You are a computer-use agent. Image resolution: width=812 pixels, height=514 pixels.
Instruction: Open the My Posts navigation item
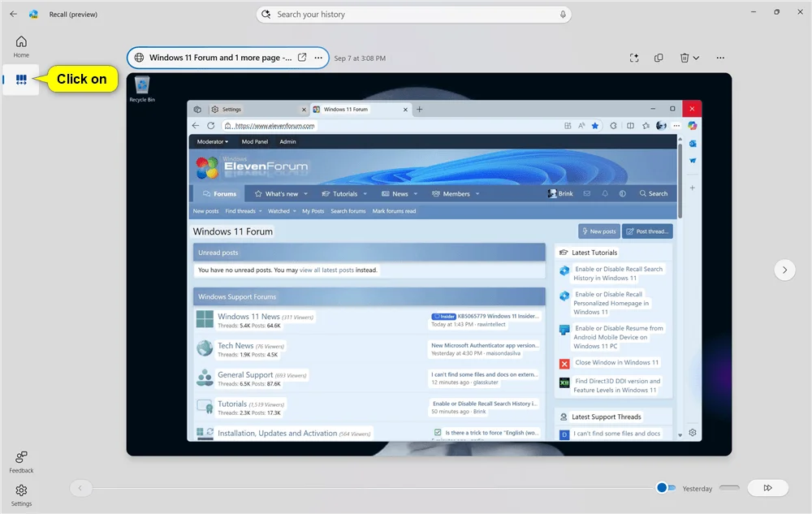coord(313,211)
